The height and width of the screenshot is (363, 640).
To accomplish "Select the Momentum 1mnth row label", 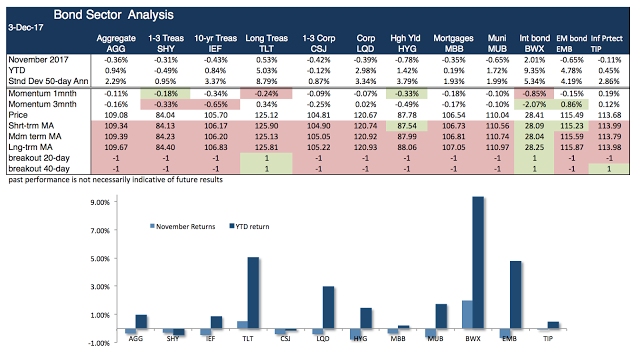I will (42, 94).
